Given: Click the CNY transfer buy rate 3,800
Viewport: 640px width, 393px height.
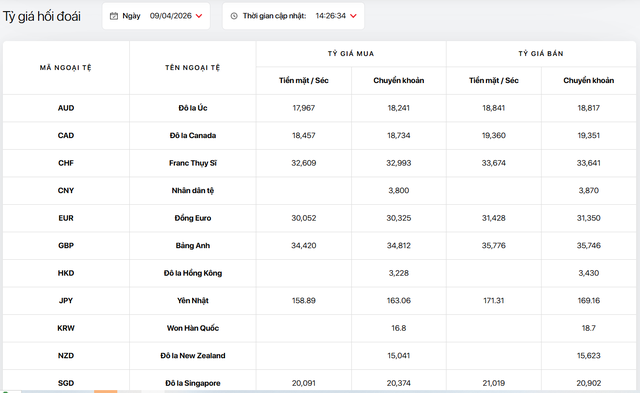Looking at the screenshot, I should [399, 191].
